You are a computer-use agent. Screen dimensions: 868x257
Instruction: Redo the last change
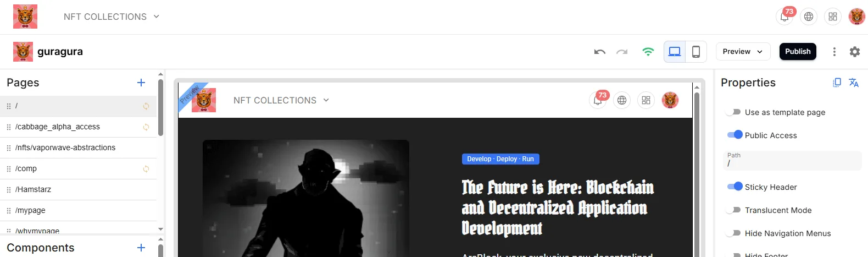click(622, 52)
